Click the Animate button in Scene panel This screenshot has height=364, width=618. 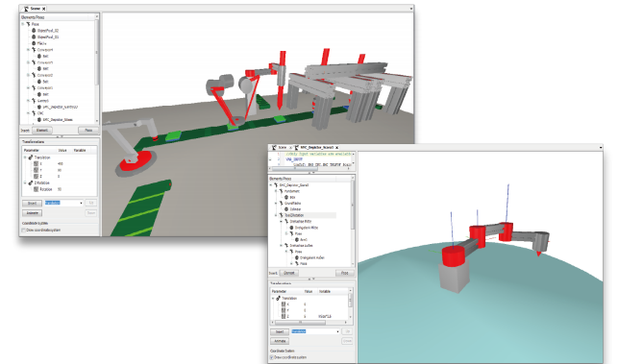tap(33, 212)
